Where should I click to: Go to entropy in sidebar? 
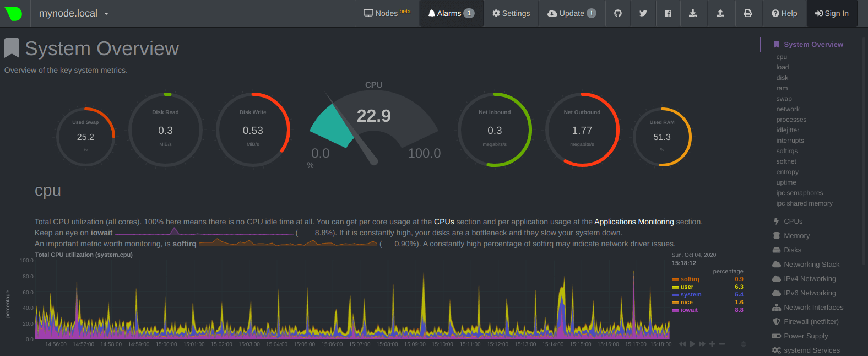(x=788, y=172)
